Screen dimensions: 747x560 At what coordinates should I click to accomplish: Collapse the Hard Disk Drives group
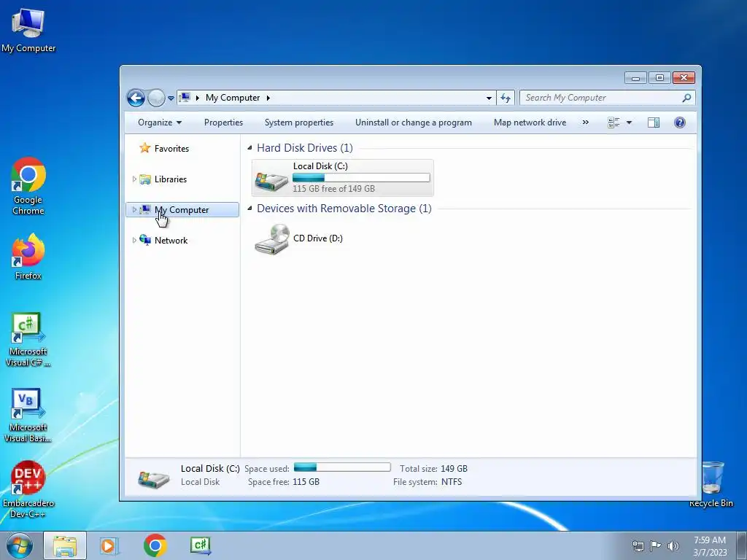[249, 147]
